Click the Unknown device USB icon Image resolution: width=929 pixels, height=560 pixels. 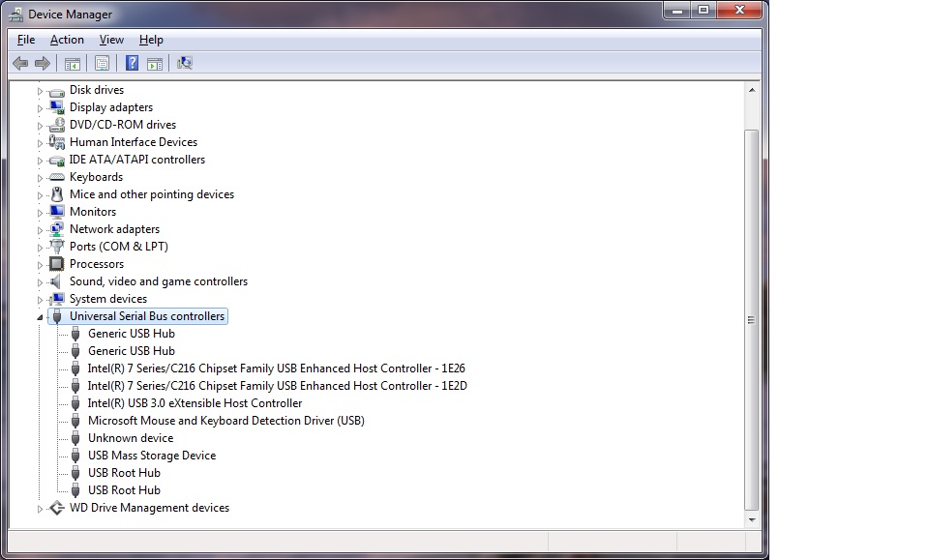75,438
